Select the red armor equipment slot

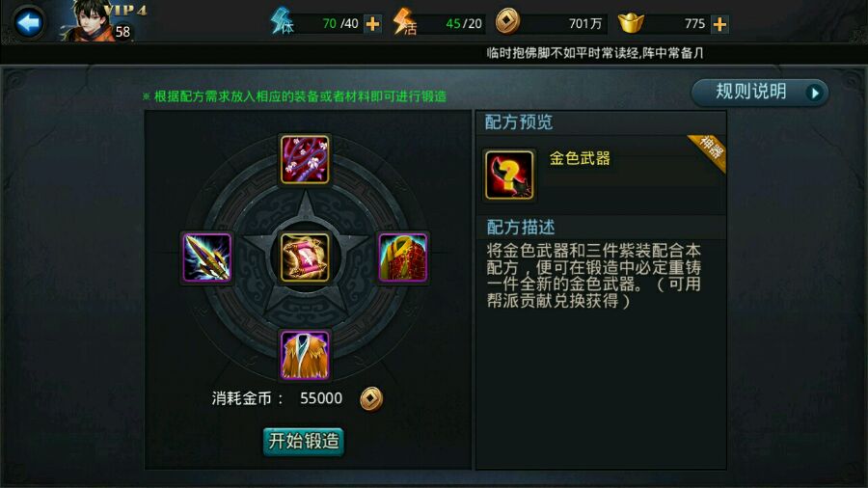pyautogui.click(x=403, y=258)
